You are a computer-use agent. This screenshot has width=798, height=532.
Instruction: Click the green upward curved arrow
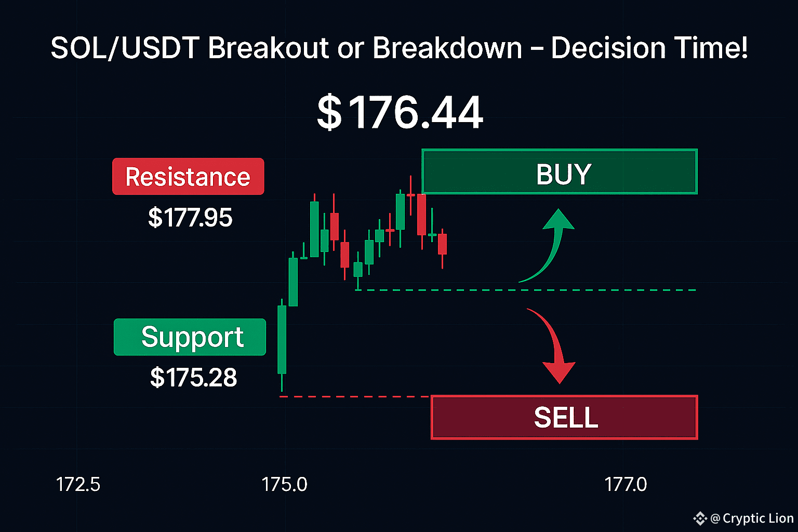[547, 246]
